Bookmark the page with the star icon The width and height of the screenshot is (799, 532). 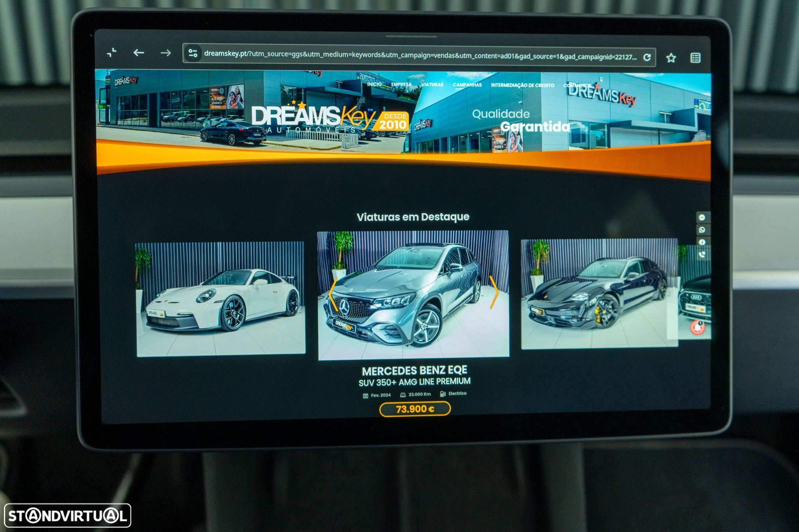point(671,58)
